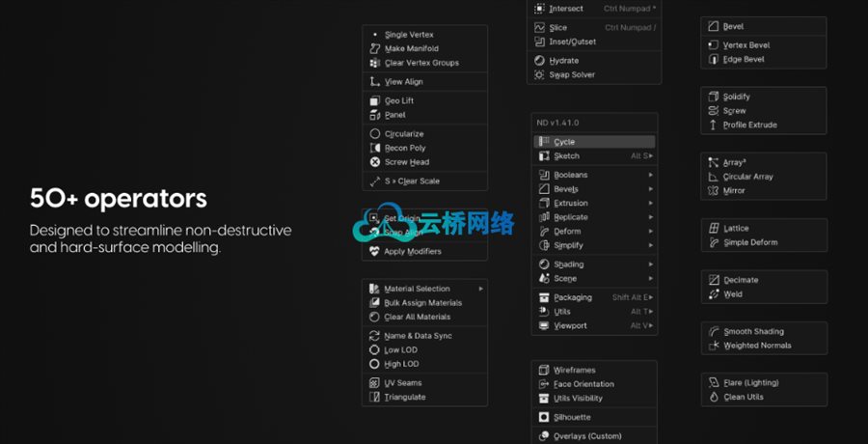The width and height of the screenshot is (868, 444).
Task: Click the Circularize operator icon
Action: pyautogui.click(x=375, y=134)
